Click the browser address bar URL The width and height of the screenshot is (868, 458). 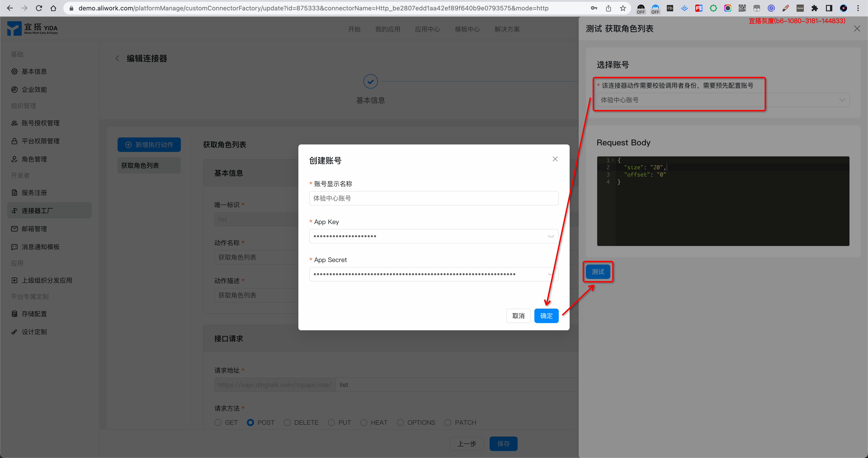click(x=313, y=8)
